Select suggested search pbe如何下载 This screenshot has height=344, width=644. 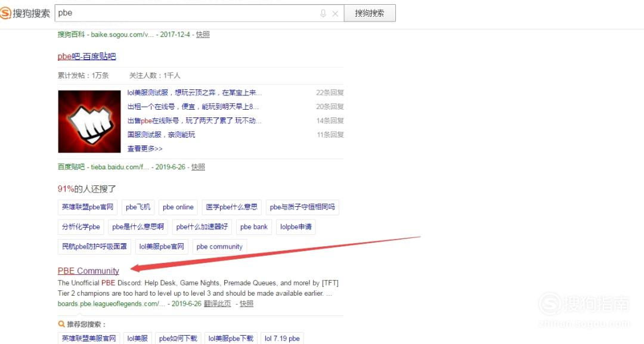(x=178, y=338)
